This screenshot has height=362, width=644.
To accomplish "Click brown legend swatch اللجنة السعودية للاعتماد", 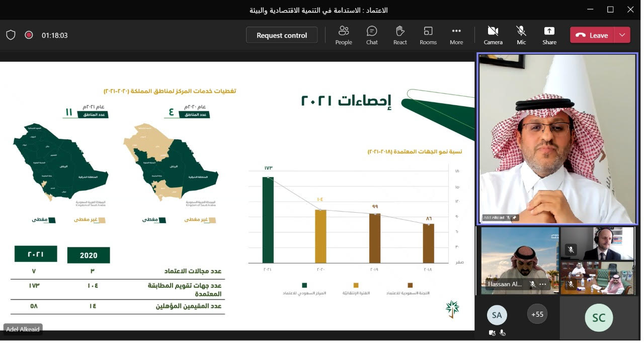I will click(410, 285).
